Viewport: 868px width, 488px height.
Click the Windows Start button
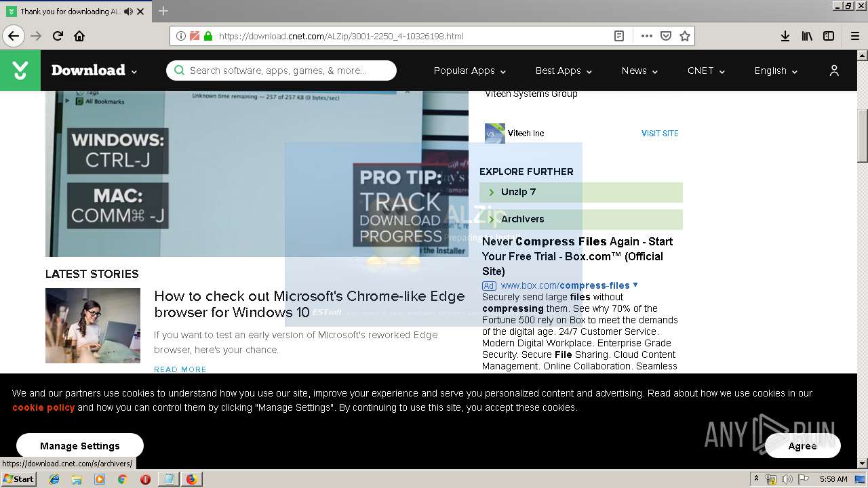pyautogui.click(x=18, y=479)
